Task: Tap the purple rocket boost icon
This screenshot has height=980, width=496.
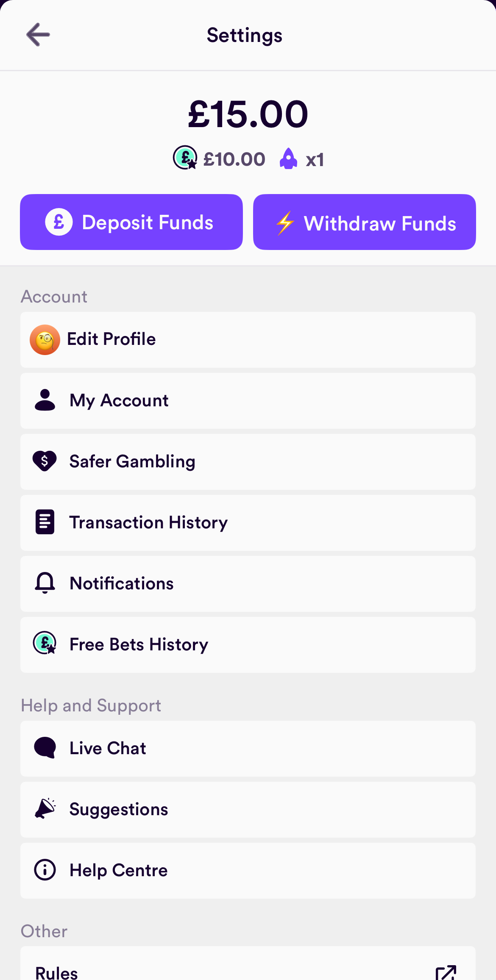Action: tap(288, 159)
